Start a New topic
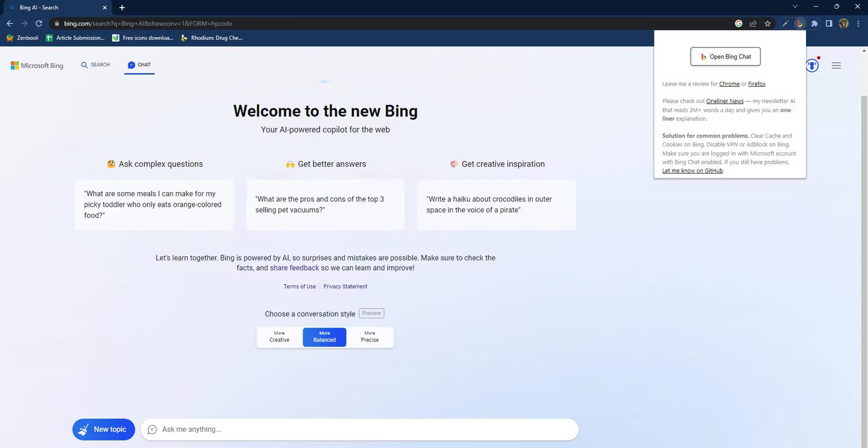The height and width of the screenshot is (448, 868). [104, 429]
